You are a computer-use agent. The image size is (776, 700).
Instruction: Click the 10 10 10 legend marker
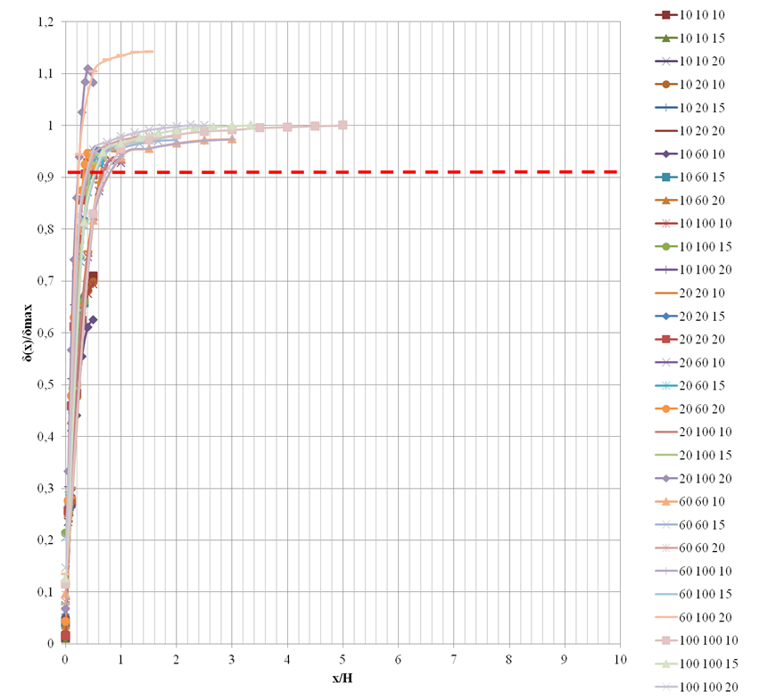point(664,15)
